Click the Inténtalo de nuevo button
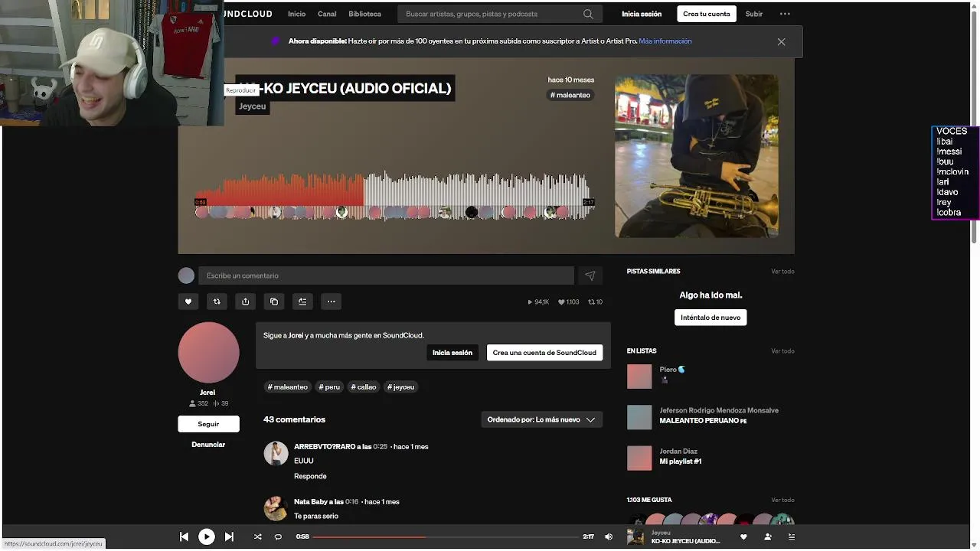980x551 pixels. pos(710,317)
